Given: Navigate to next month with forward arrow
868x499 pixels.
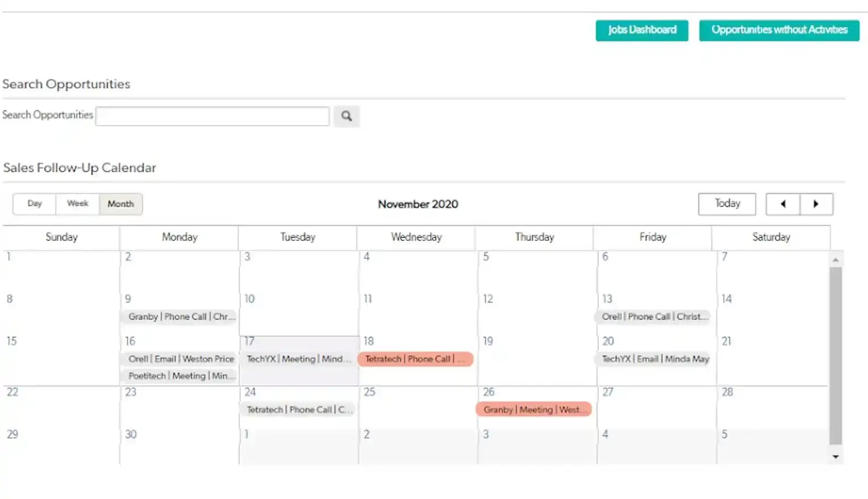Looking at the screenshot, I should 817,203.
